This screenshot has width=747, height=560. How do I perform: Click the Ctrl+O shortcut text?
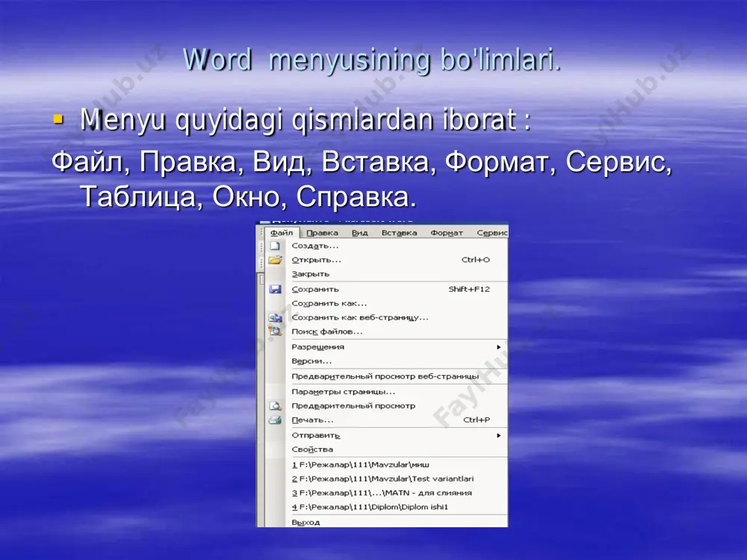[x=475, y=260]
